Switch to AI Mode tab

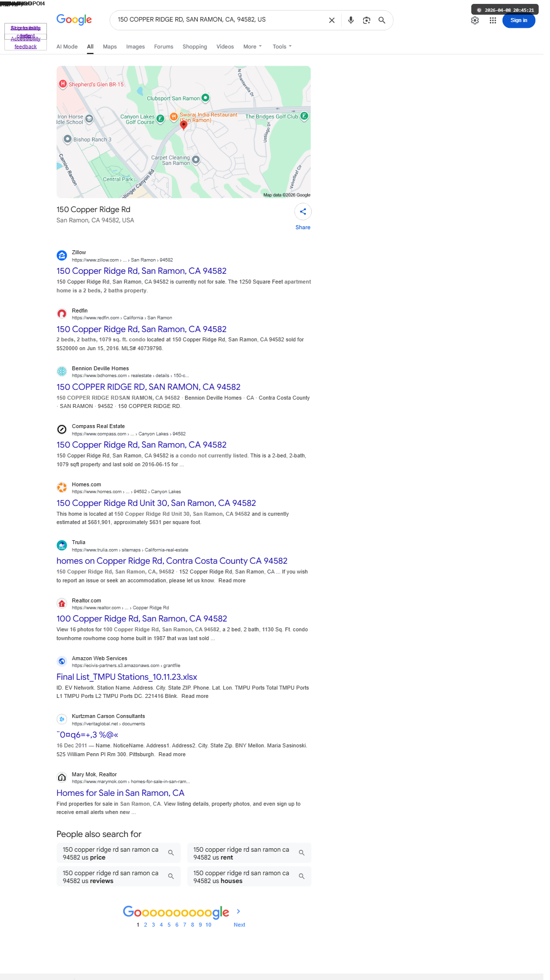point(67,47)
